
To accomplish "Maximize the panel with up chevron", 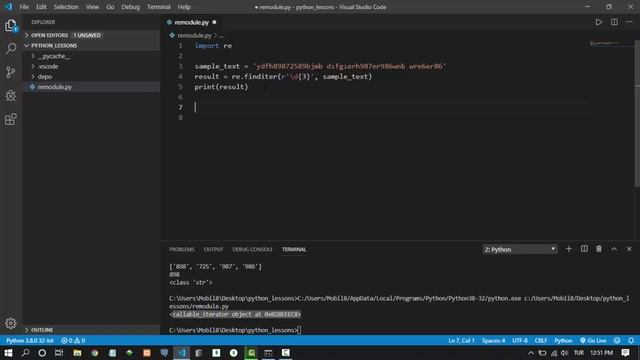I will click(x=614, y=249).
